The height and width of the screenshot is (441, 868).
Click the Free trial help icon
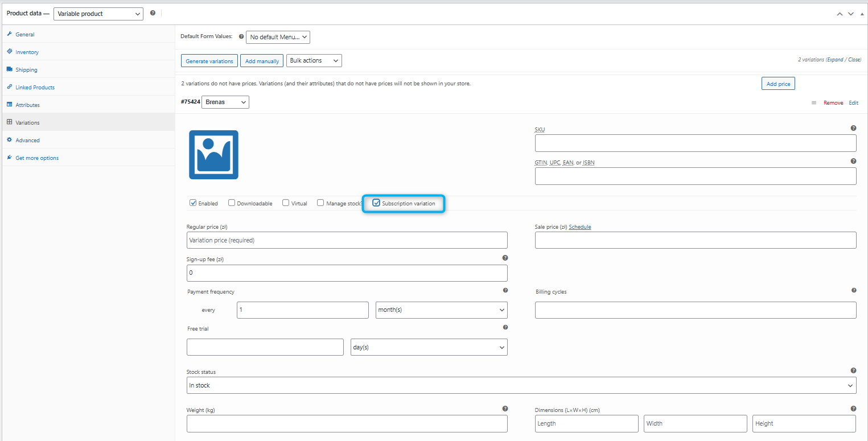point(505,327)
